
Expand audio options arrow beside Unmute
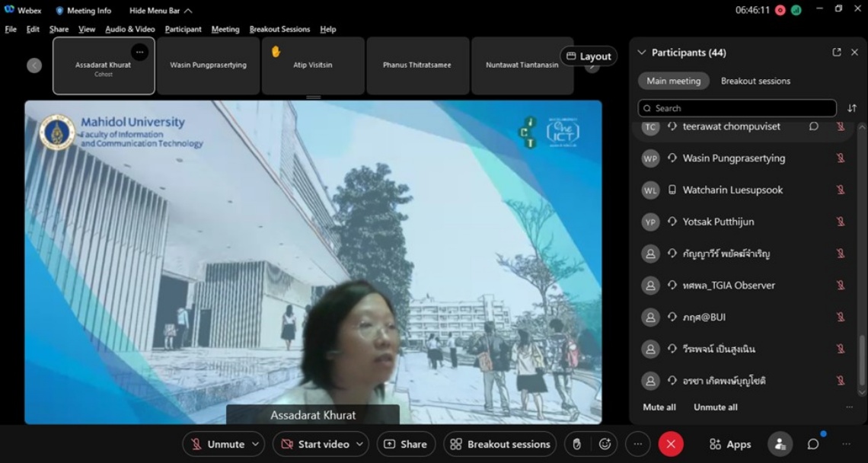[256, 444]
